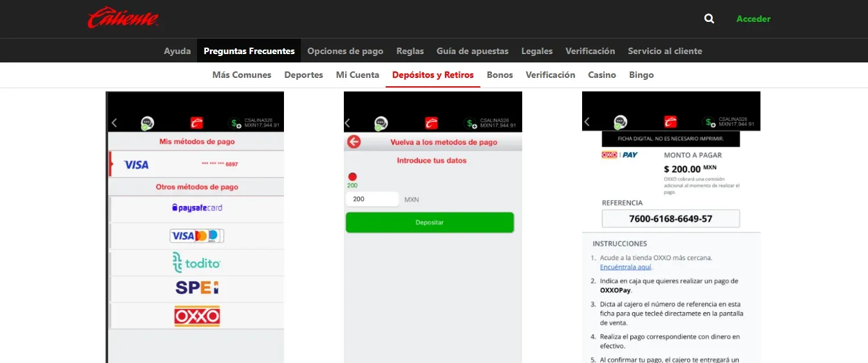Click the Caliente logo
The height and width of the screenshot is (363, 868).
point(123,18)
